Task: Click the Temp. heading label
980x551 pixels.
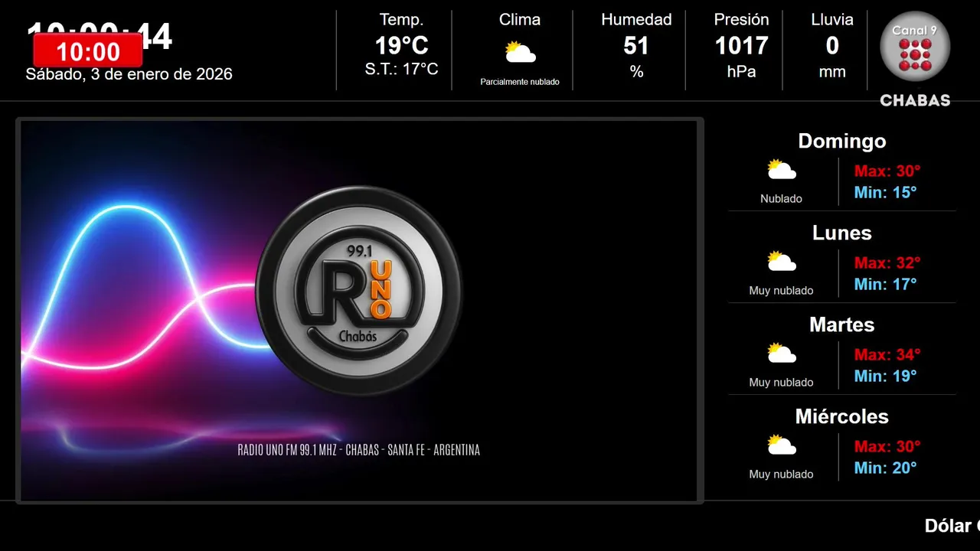Action: coord(402,20)
